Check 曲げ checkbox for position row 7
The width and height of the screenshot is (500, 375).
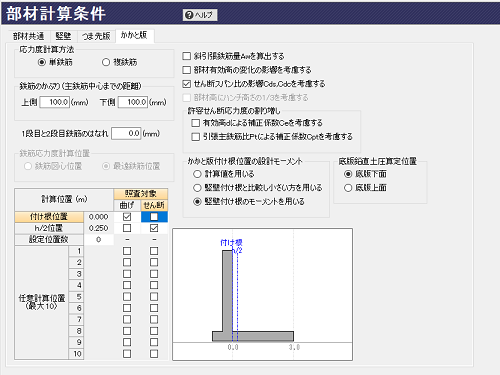127,319
